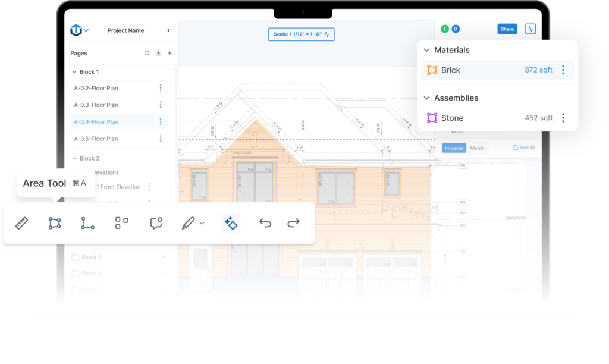Click the Share button

point(507,29)
